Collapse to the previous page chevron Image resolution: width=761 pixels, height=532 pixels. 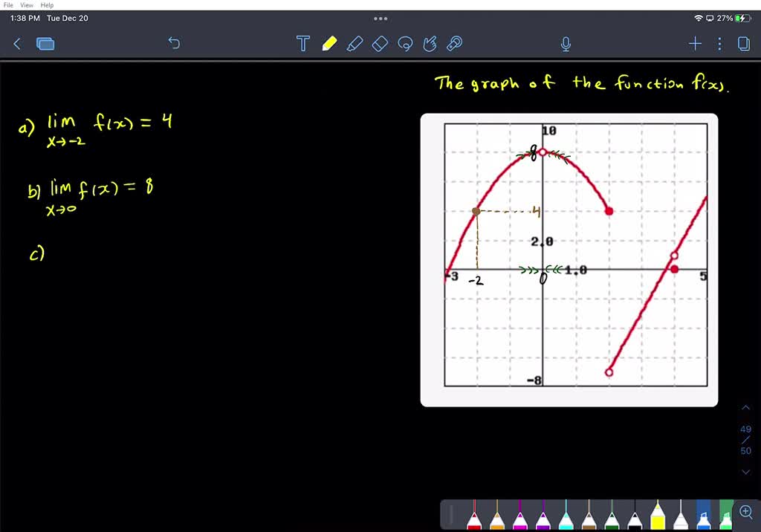tap(745, 407)
